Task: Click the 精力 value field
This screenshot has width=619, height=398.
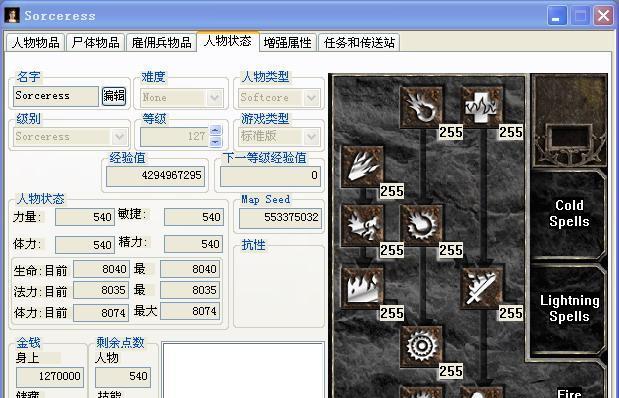Action: point(193,244)
